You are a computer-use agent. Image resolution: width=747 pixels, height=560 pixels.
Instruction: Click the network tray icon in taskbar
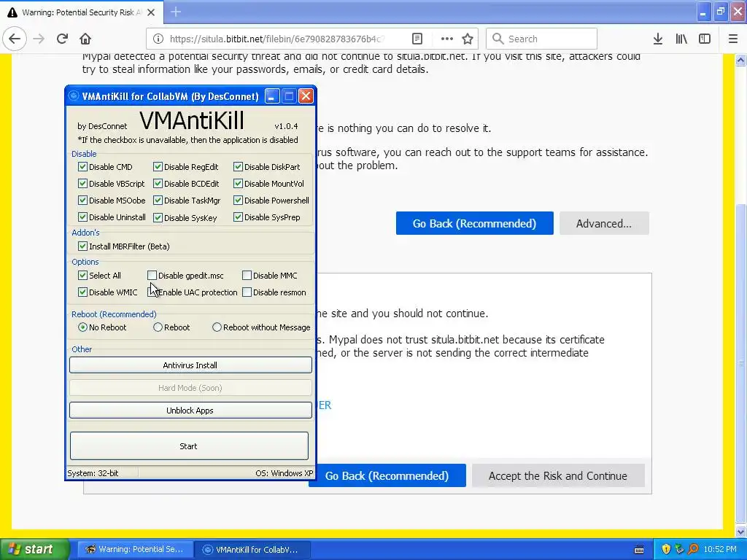pos(679,549)
